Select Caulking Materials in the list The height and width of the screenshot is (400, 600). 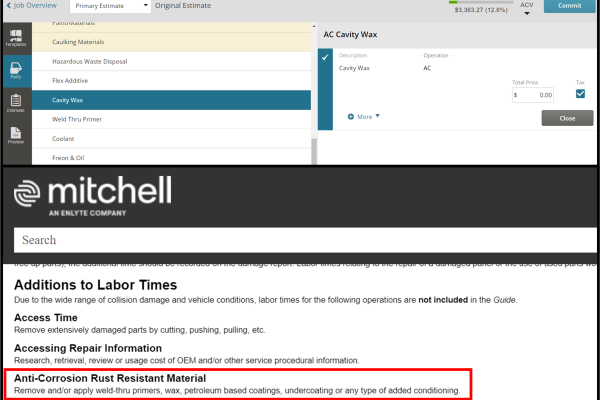pyautogui.click(x=78, y=42)
